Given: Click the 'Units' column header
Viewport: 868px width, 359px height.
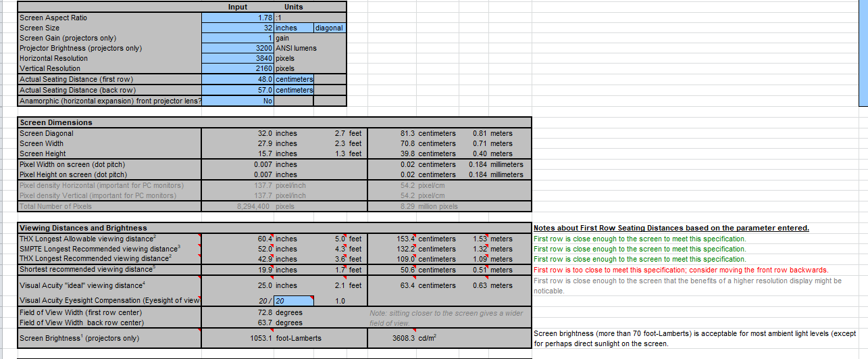Looking at the screenshot, I should pos(294,7).
